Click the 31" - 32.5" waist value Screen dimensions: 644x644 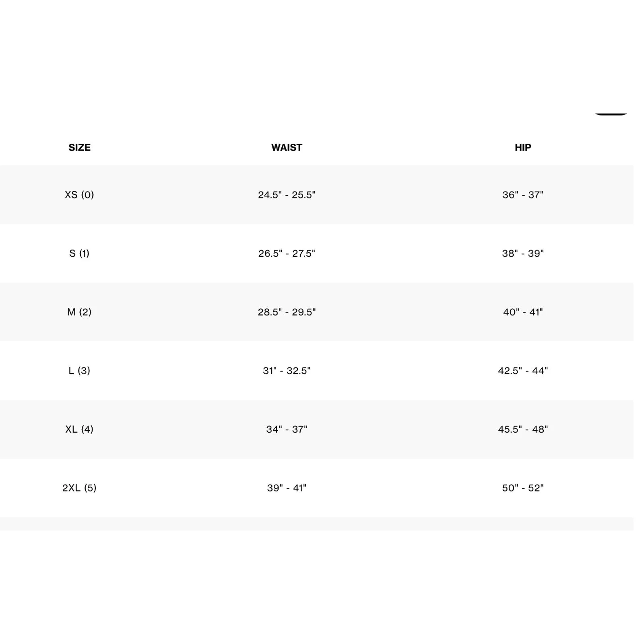coord(287,371)
